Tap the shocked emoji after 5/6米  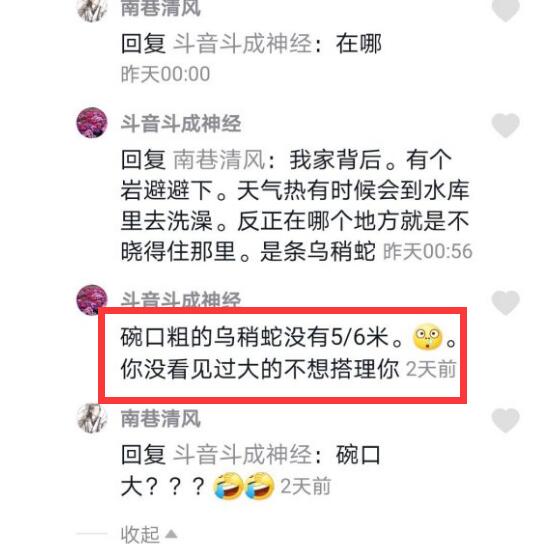pyautogui.click(x=427, y=337)
